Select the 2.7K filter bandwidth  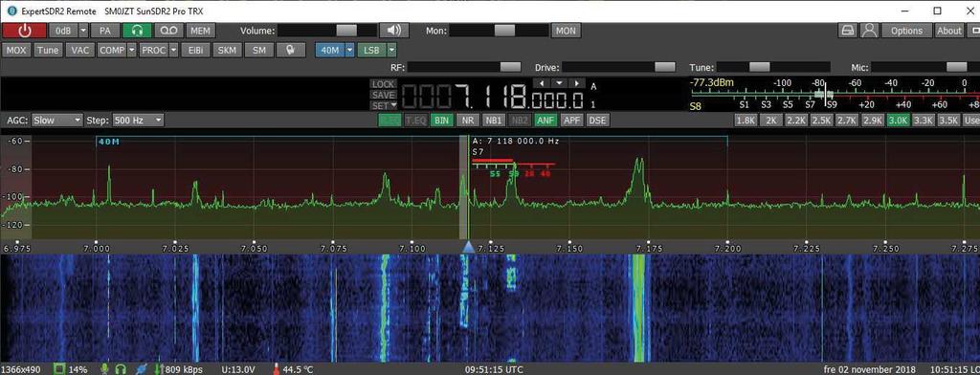pyautogui.click(x=847, y=120)
